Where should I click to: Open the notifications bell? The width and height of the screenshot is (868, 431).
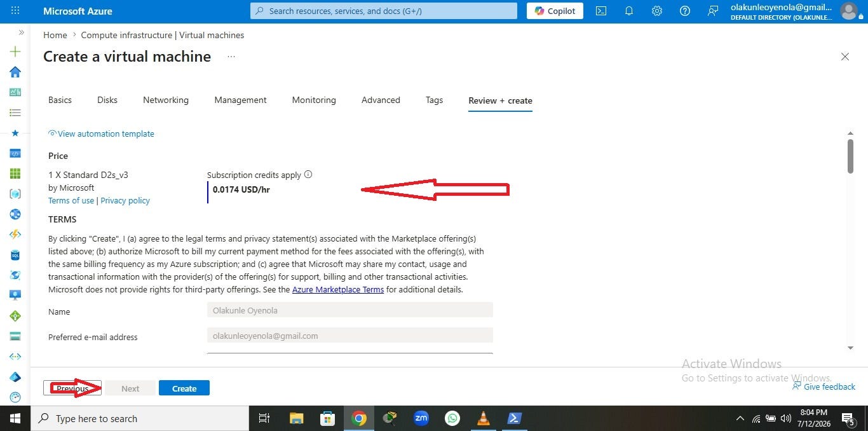pos(629,11)
